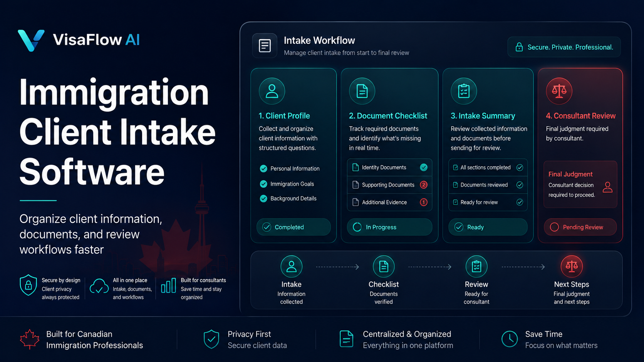Click the small icon beside Ready for review
The image size is (644, 362).
tap(455, 202)
